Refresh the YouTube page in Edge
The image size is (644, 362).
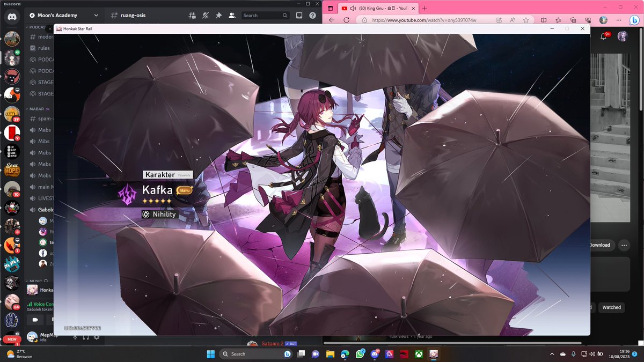347,20
